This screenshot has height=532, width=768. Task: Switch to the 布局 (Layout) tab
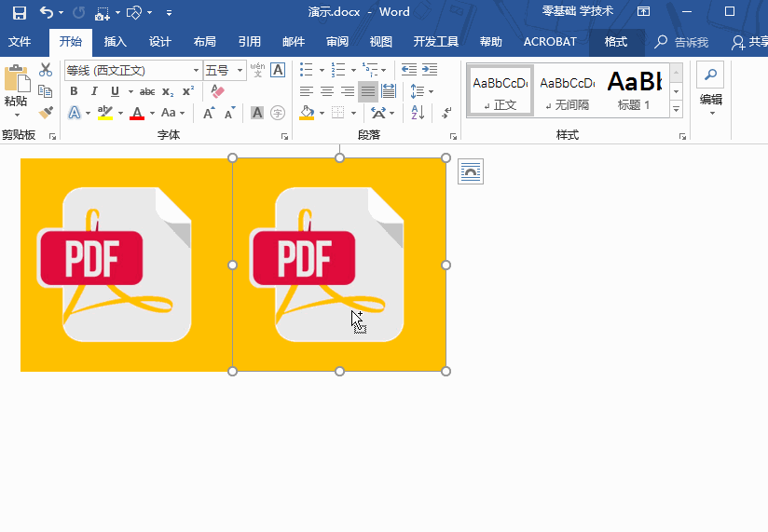pos(205,42)
